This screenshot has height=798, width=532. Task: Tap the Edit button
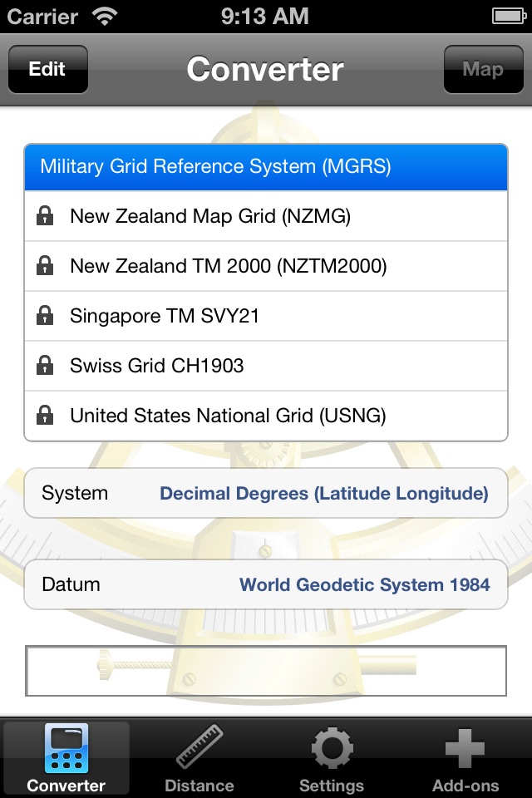coord(48,69)
